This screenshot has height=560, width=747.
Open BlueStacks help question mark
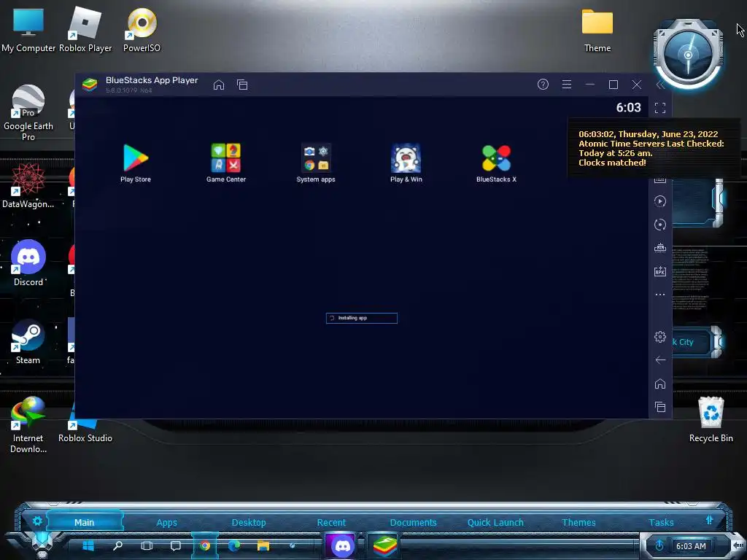543,85
